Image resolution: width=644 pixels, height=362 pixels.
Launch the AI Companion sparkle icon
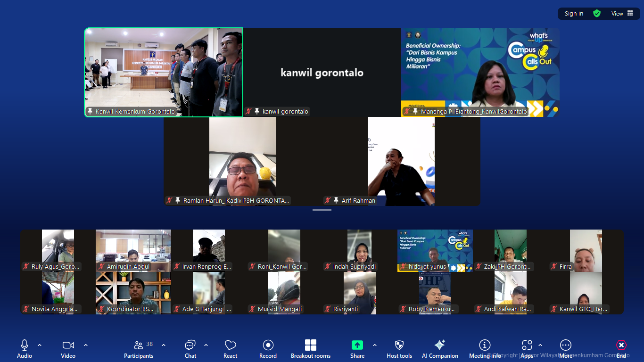point(439,346)
